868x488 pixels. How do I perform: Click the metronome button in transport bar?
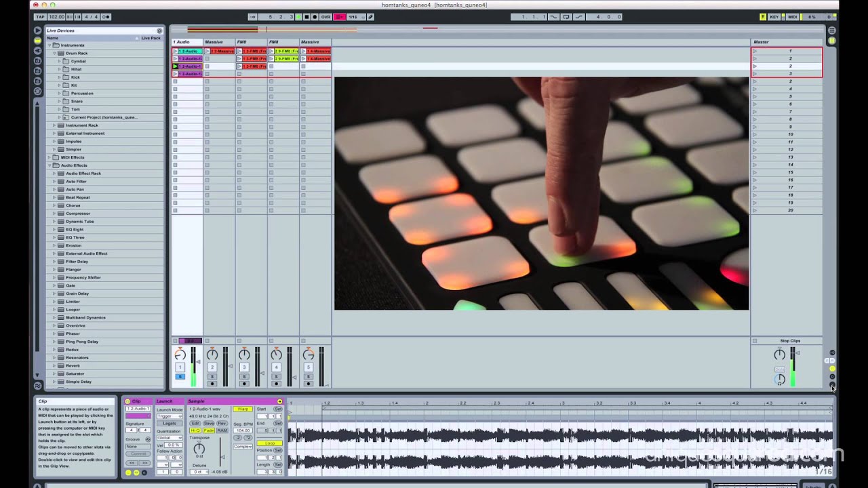point(106,17)
